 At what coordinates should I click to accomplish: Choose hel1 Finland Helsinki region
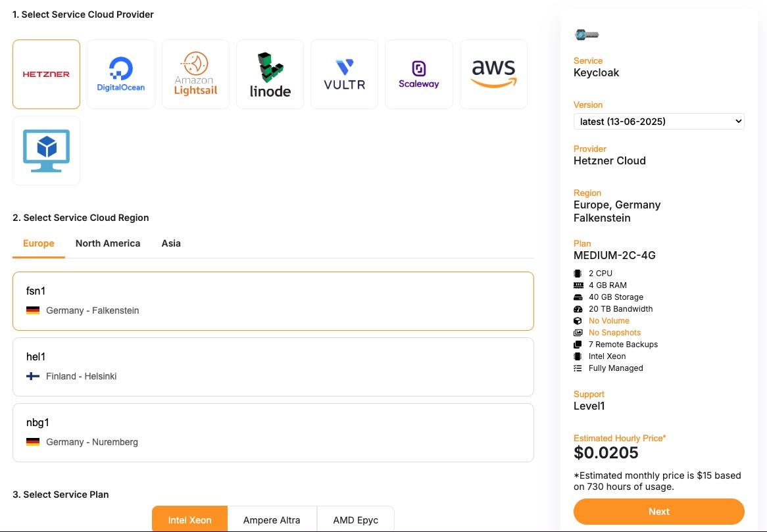click(273, 366)
